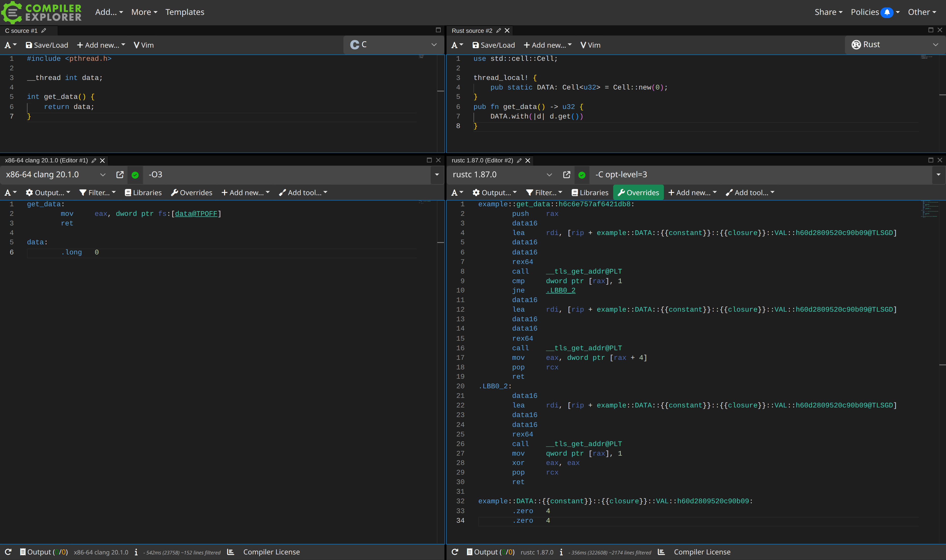Image resolution: width=946 pixels, height=560 pixels.
Task: Open Add tool... in rustc pane
Action: point(750,193)
